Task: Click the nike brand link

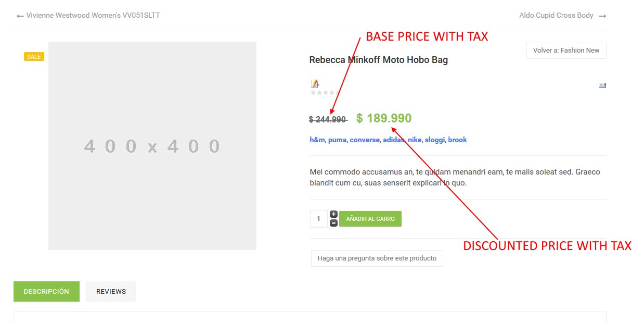Action: click(414, 140)
